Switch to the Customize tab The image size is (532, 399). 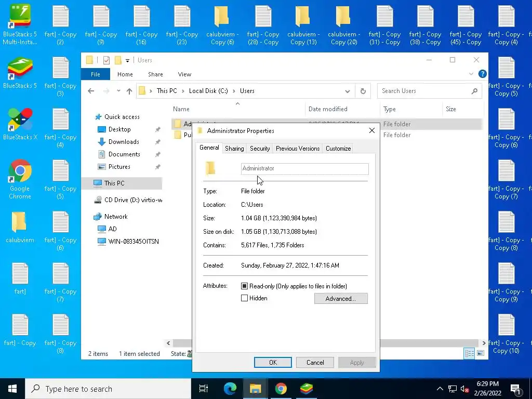(338, 148)
